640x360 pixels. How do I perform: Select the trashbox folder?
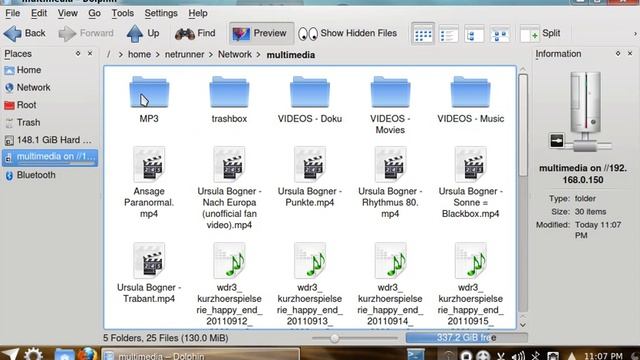(x=229, y=100)
